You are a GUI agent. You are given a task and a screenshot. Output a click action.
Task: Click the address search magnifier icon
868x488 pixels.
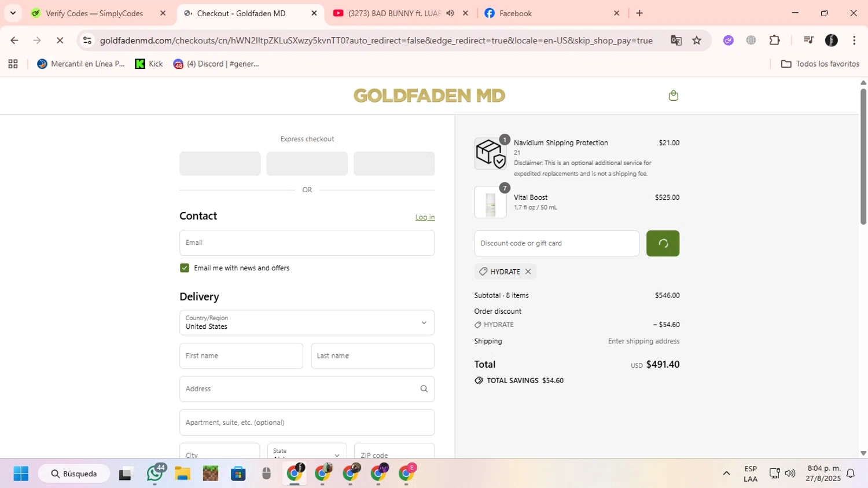424,389
